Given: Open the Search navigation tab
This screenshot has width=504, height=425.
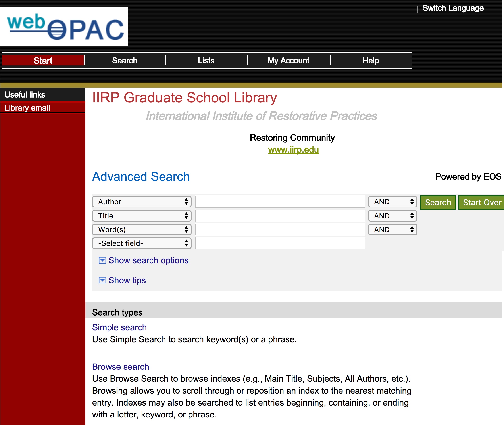Looking at the screenshot, I should (x=125, y=60).
